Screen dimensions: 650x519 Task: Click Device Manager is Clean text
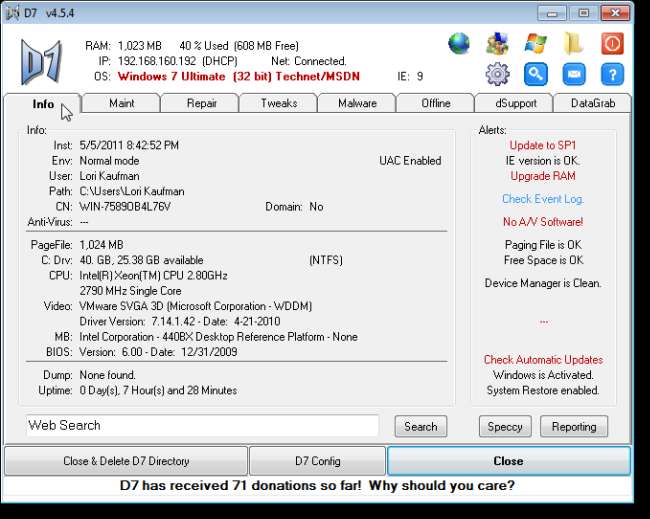click(x=543, y=283)
